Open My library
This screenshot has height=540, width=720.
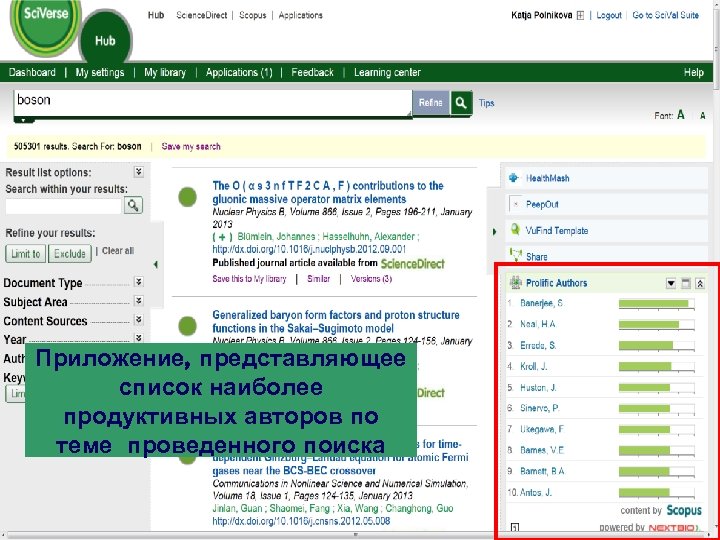click(x=165, y=73)
